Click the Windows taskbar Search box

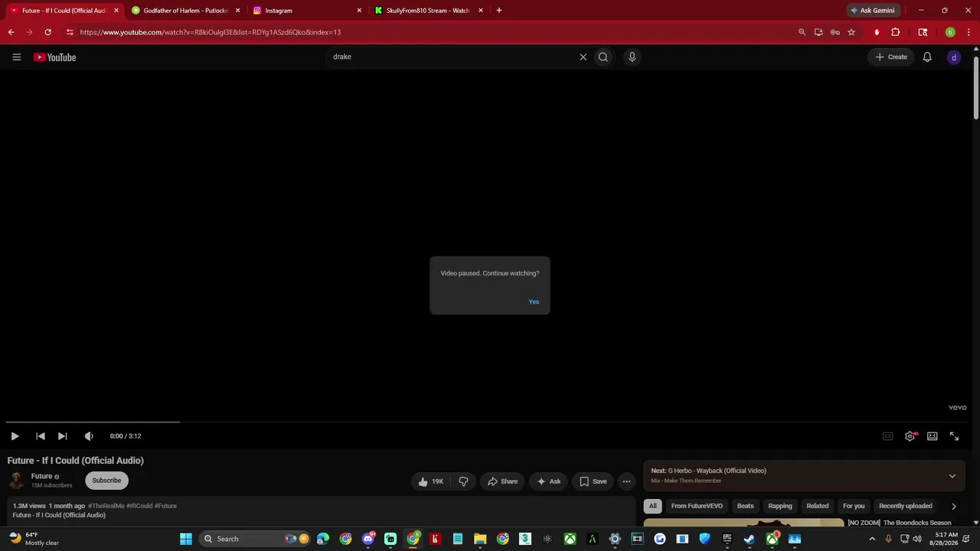tap(256, 539)
